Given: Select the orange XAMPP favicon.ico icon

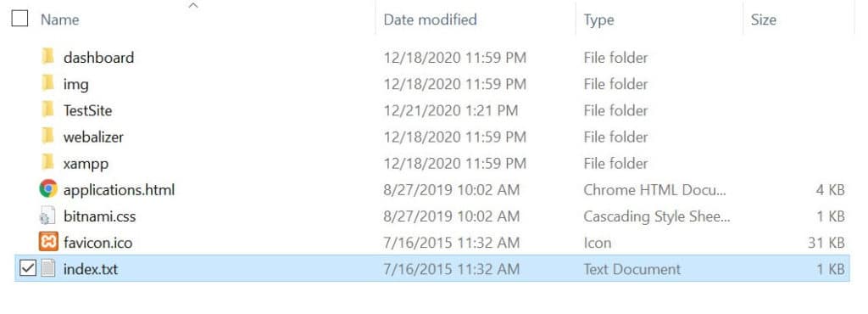Looking at the screenshot, I should pos(48,242).
